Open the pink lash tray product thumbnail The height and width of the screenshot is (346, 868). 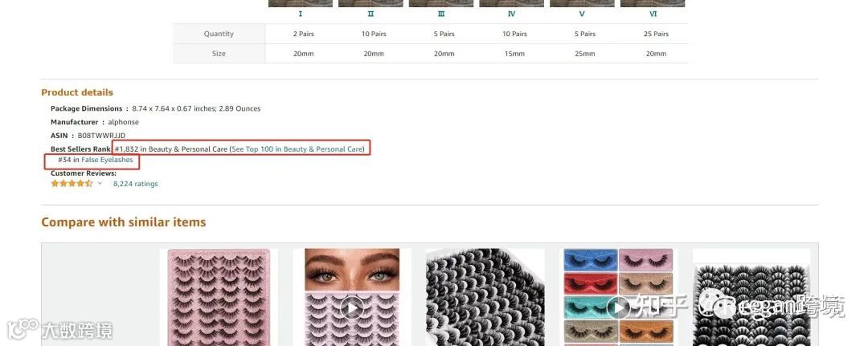click(x=219, y=297)
